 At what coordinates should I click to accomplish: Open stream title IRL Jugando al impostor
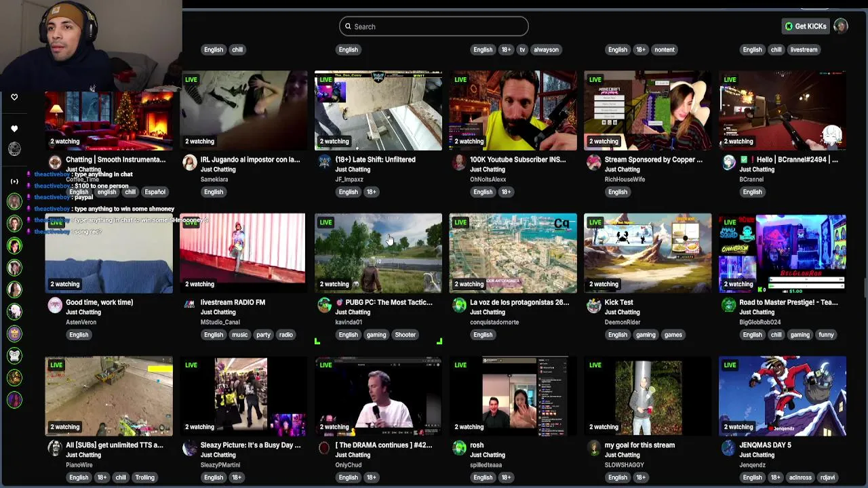tap(250, 160)
